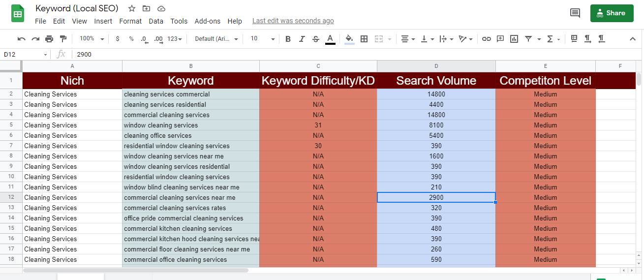
Task: Toggle bold formatting
Action: (288, 39)
